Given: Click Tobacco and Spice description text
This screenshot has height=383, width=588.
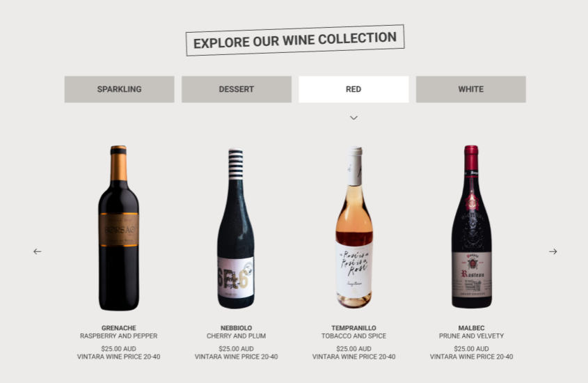Looking at the screenshot, I should coord(353,336).
